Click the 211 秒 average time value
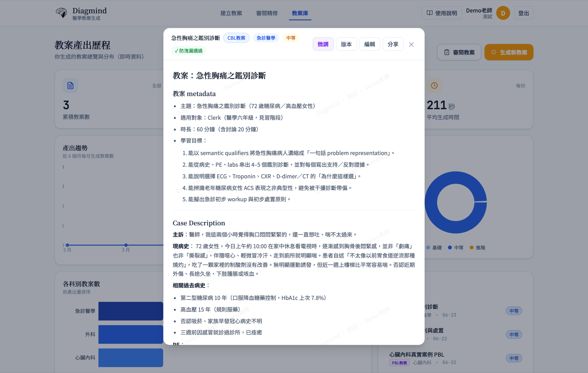This screenshot has width=588, height=373. click(441, 105)
